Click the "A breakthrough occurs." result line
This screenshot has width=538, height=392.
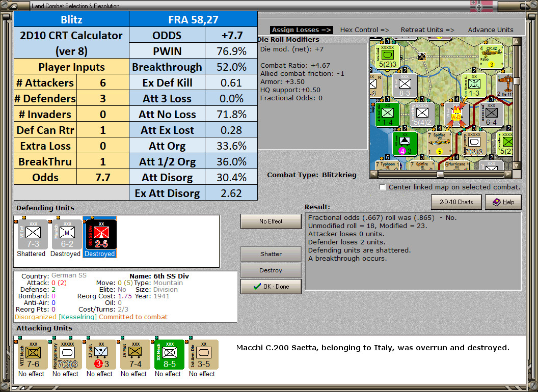tap(347, 258)
